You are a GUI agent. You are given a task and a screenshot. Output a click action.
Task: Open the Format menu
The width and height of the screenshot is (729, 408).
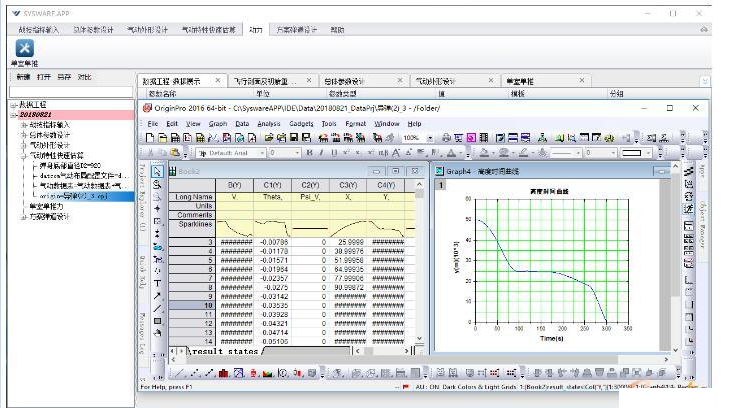[x=356, y=124]
